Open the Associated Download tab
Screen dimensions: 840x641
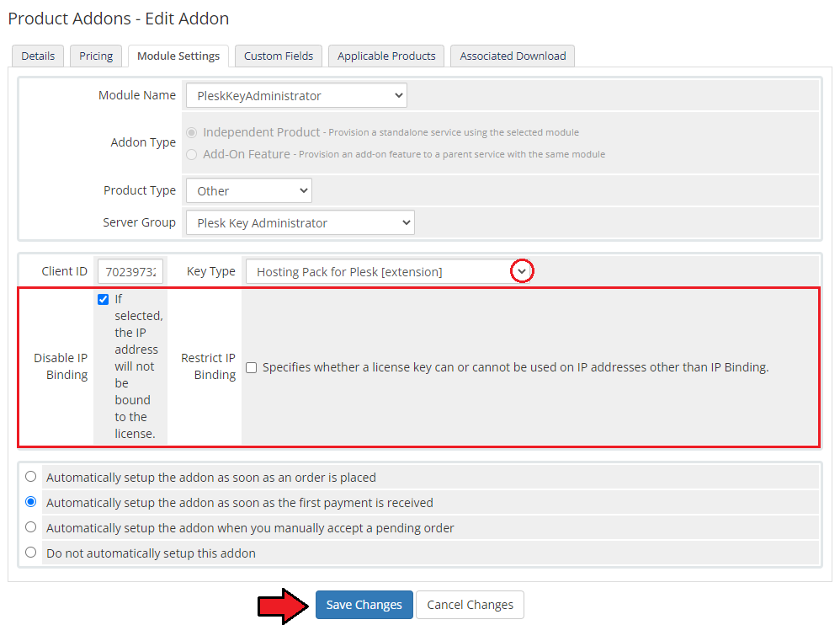(513, 56)
